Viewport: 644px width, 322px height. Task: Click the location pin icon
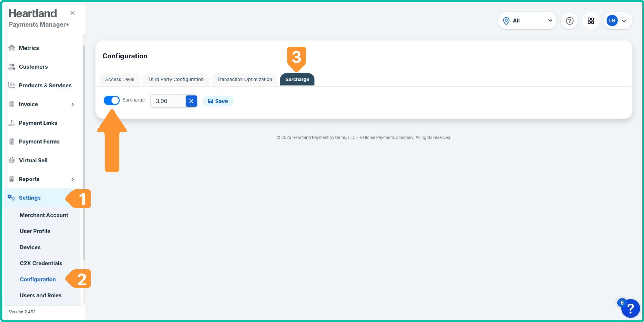point(506,21)
